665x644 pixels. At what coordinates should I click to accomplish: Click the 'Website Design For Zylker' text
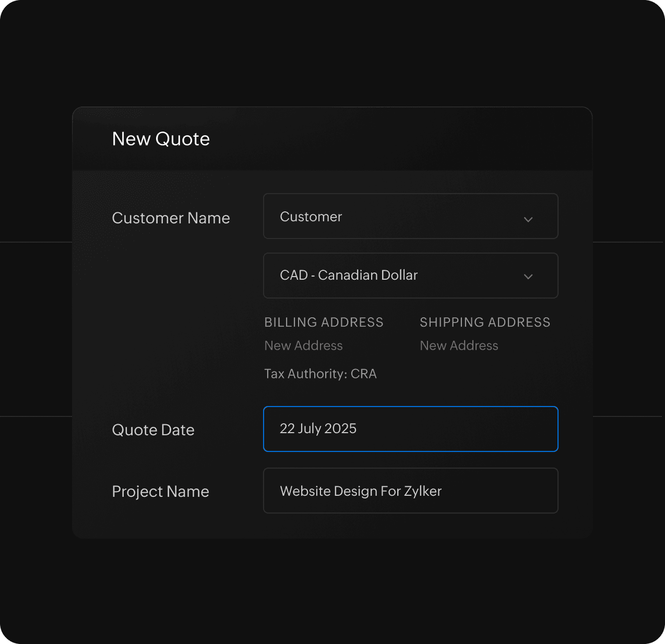pyautogui.click(x=361, y=491)
